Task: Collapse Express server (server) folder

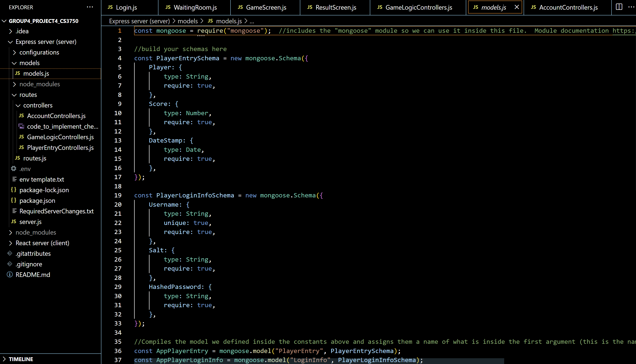Action: tap(11, 42)
